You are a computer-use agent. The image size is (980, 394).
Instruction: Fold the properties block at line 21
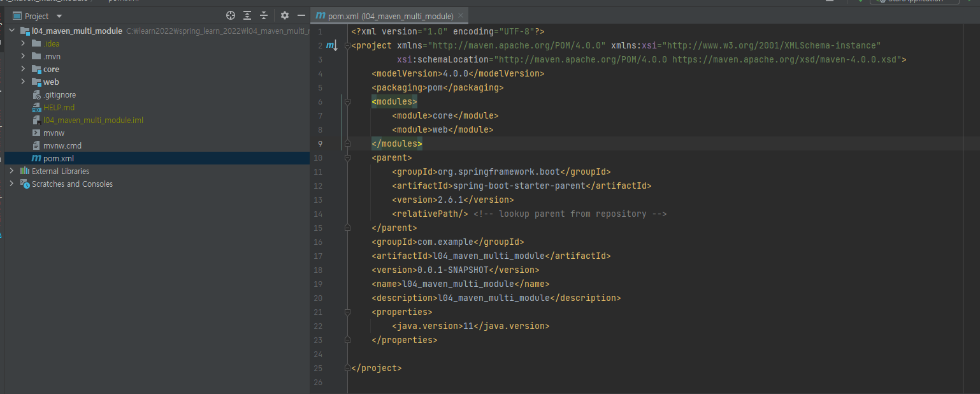click(347, 312)
